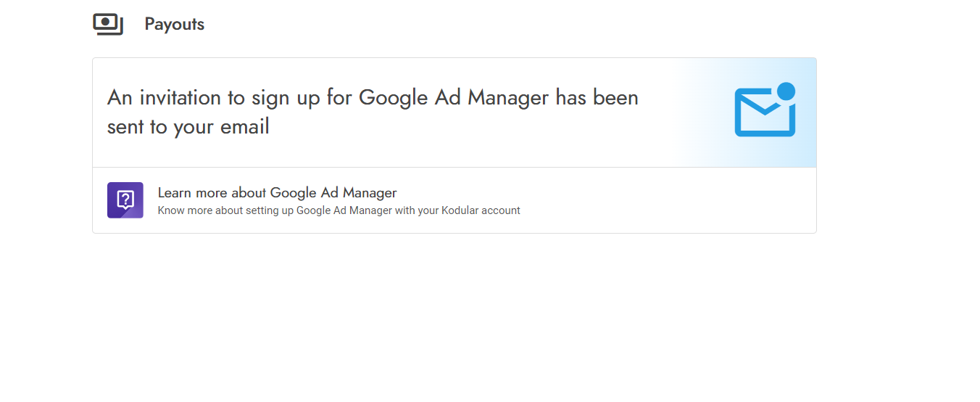The height and width of the screenshot is (402, 980).
Task: Open Learn more about Google Ad Manager
Action: pyautogui.click(x=277, y=192)
